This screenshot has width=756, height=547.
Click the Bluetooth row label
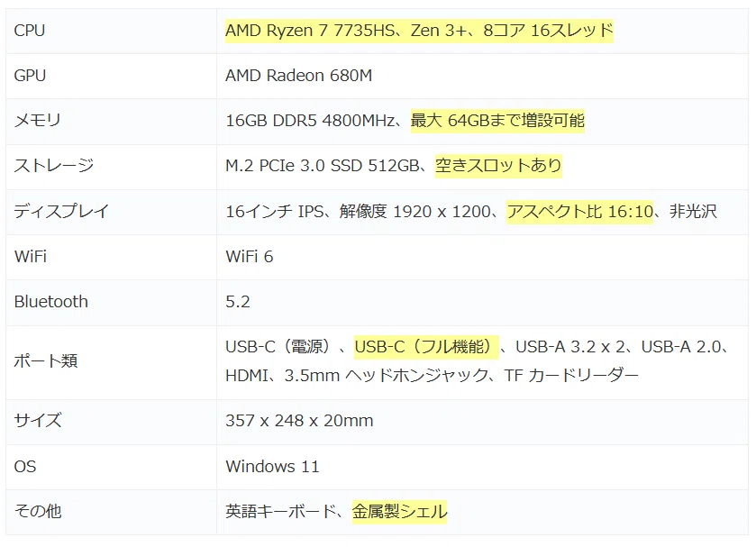(x=51, y=302)
